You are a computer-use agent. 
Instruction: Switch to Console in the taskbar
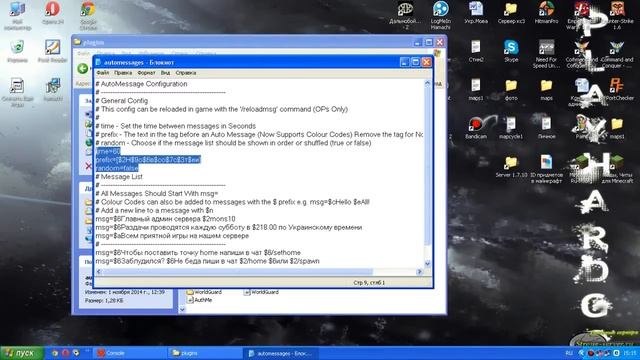tap(131, 353)
